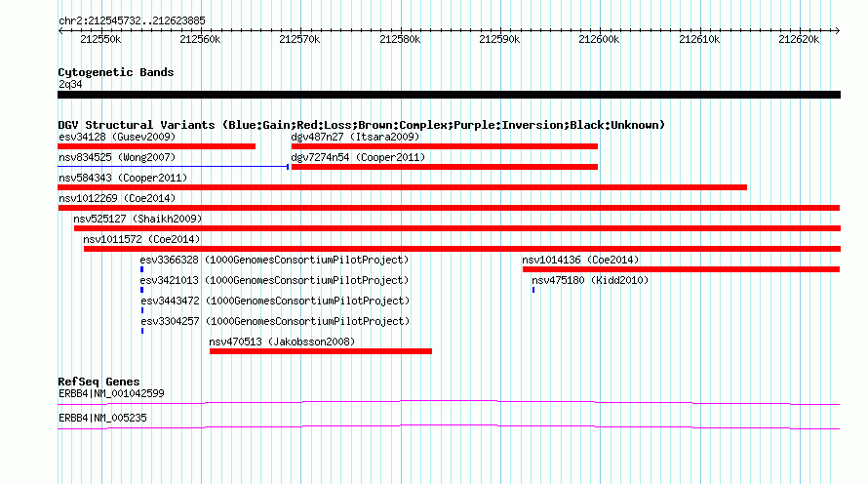Open nsv470513 (Jakobsson2008) variant label
This screenshot has height=484, width=868.
[x=282, y=342]
